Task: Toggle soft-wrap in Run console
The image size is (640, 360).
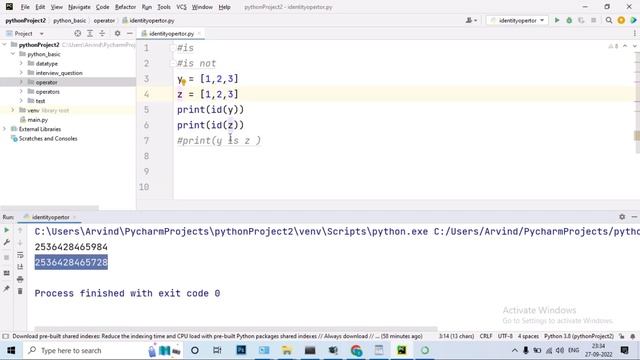Action: (x=20, y=255)
